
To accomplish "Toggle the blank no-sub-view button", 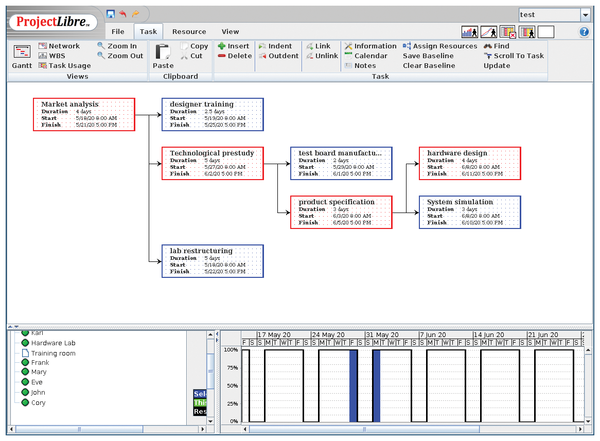I will click(546, 32).
